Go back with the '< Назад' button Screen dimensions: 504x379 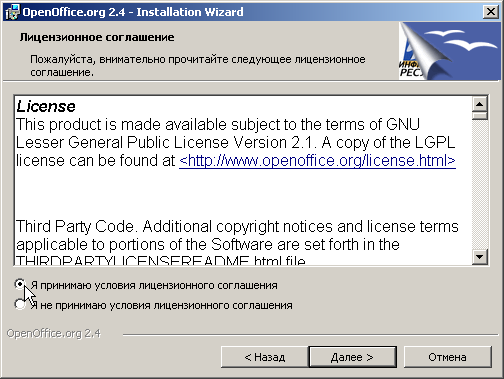265,357
